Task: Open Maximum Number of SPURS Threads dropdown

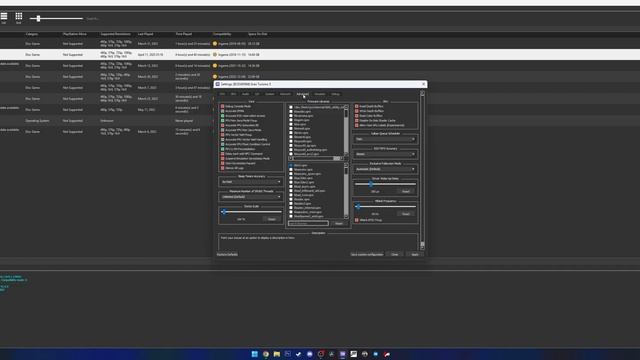Action: coord(251,197)
